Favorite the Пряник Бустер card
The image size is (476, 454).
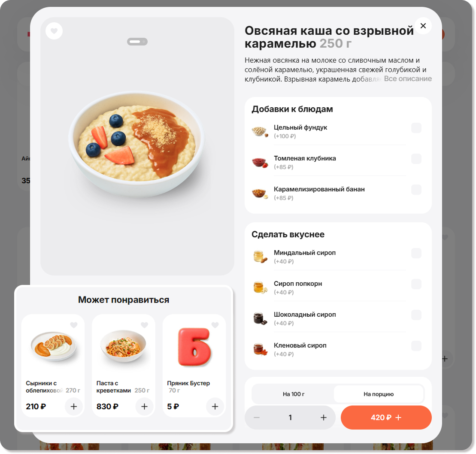215,325
